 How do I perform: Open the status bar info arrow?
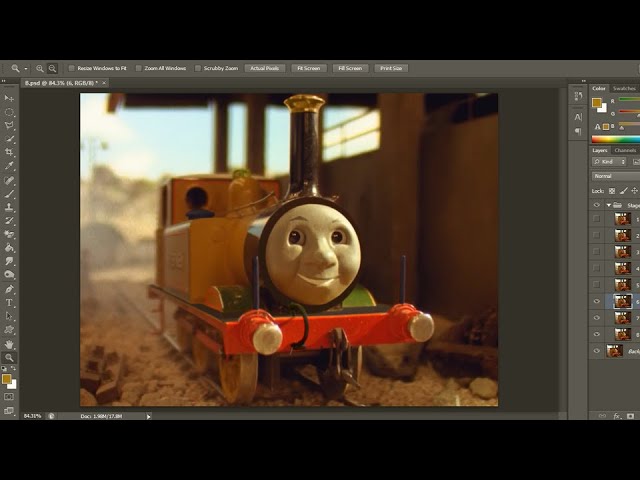(149, 416)
